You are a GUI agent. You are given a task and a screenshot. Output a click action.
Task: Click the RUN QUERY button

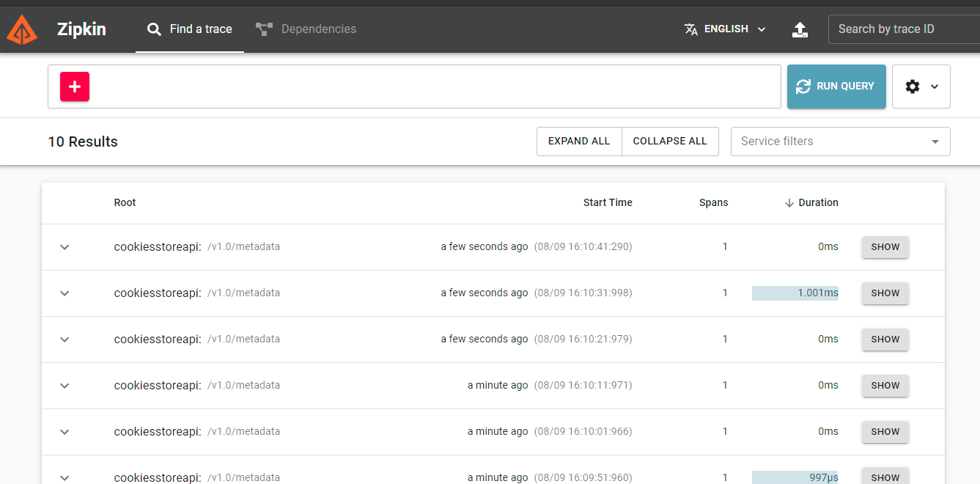point(836,87)
